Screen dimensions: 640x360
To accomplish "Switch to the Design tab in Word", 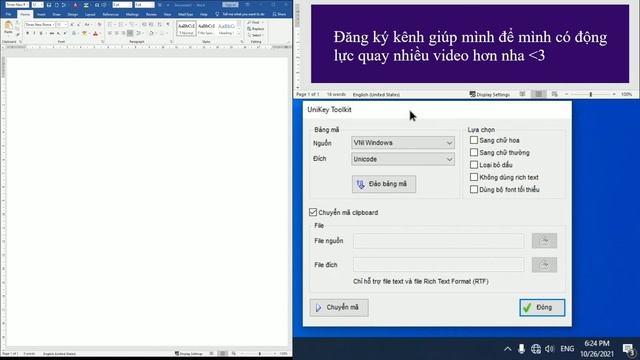I will [73, 14].
